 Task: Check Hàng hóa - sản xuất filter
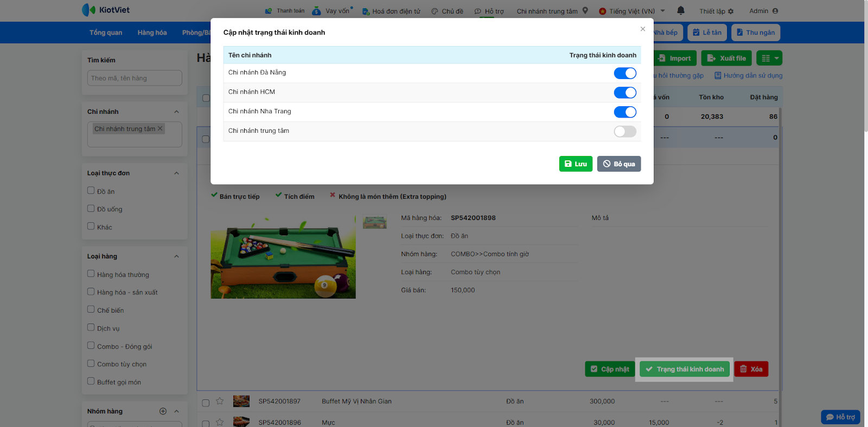[x=91, y=292]
